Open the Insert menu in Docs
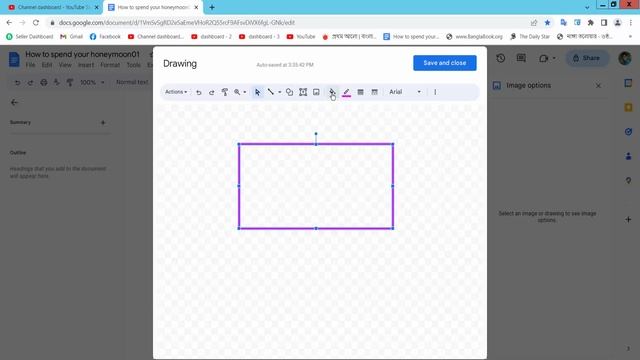The width and height of the screenshot is (640, 360). pos(86,65)
